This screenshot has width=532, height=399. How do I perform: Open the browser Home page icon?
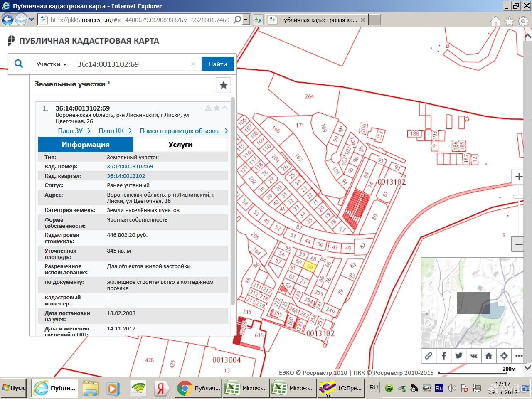[x=495, y=21]
